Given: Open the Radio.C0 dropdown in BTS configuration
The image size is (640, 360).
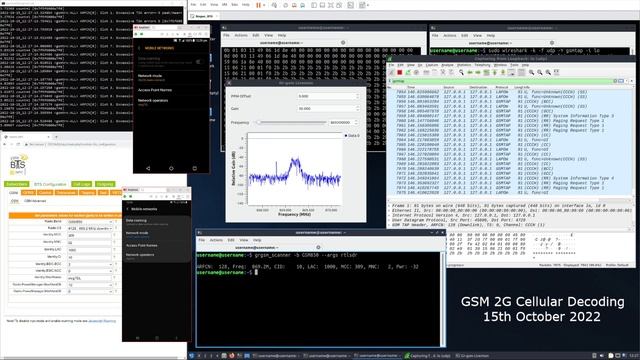Looking at the screenshot, I should [x=90, y=229].
